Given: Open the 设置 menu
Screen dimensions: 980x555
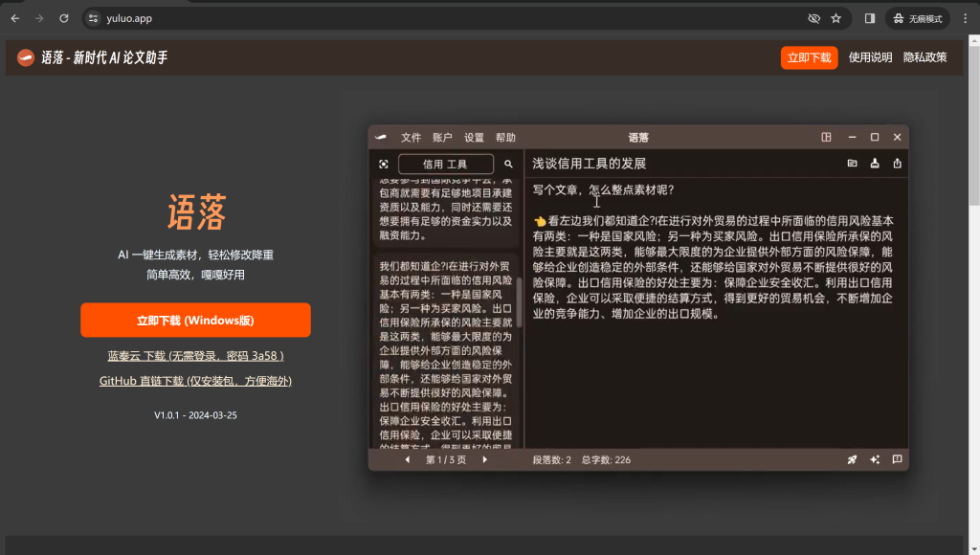Looking at the screenshot, I should [x=474, y=138].
